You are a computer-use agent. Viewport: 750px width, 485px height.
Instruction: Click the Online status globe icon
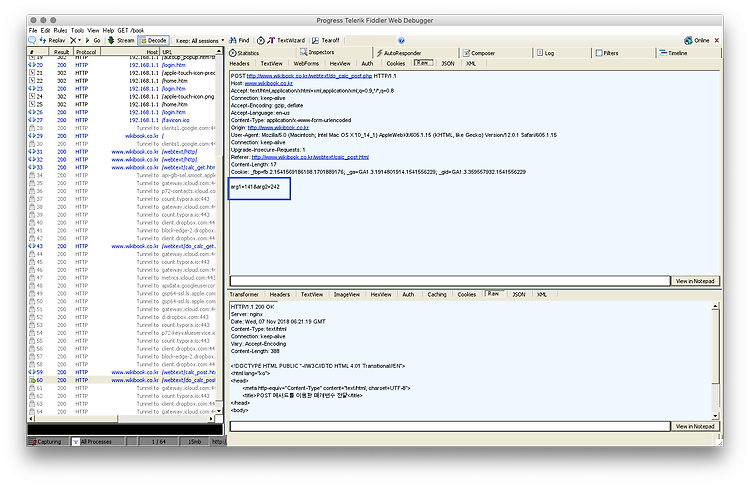(x=688, y=40)
